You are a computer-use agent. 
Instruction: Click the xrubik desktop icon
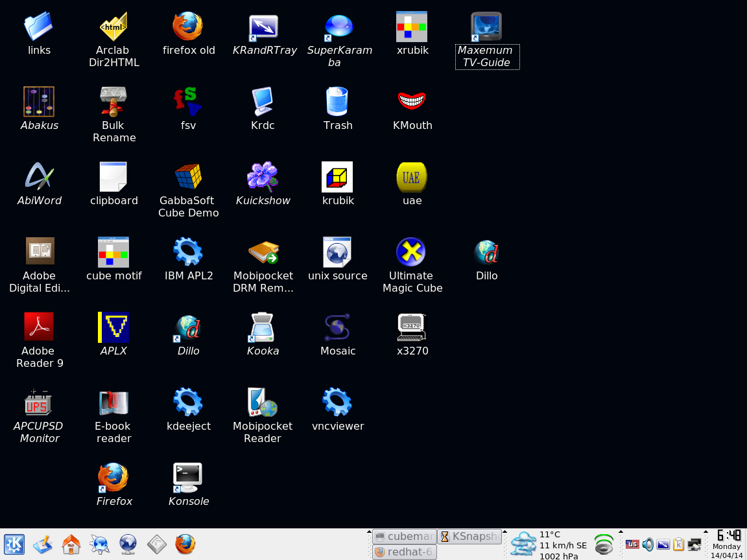(x=412, y=27)
